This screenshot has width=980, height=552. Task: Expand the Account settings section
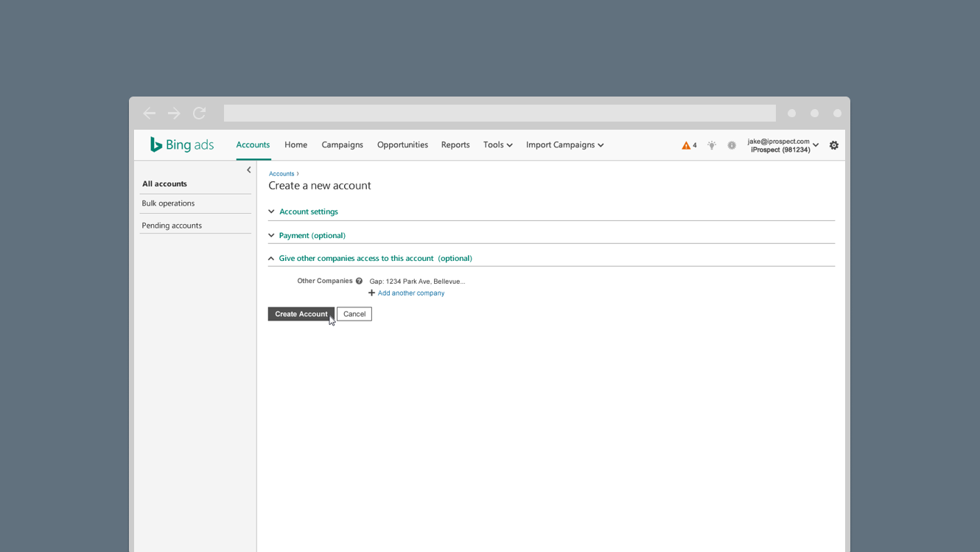click(x=308, y=212)
